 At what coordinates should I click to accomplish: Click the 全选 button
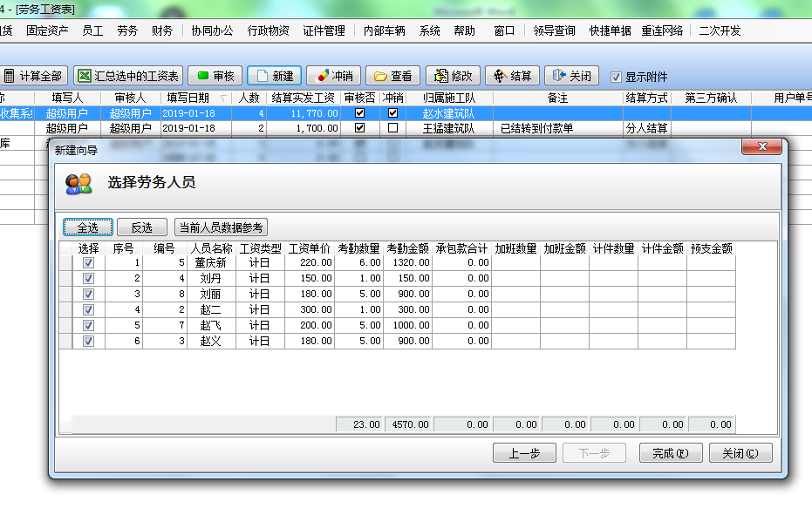pyautogui.click(x=87, y=227)
